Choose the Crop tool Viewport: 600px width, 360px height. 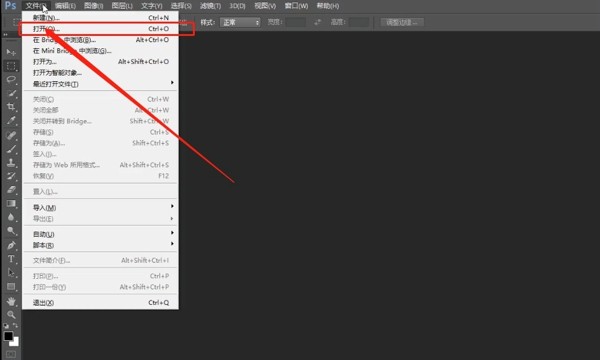point(11,107)
